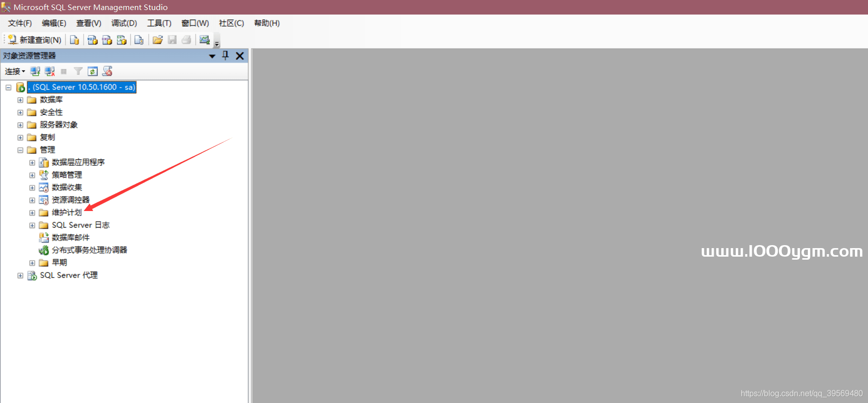
Task: Collapse the 管理 folder node
Action: pyautogui.click(x=21, y=150)
